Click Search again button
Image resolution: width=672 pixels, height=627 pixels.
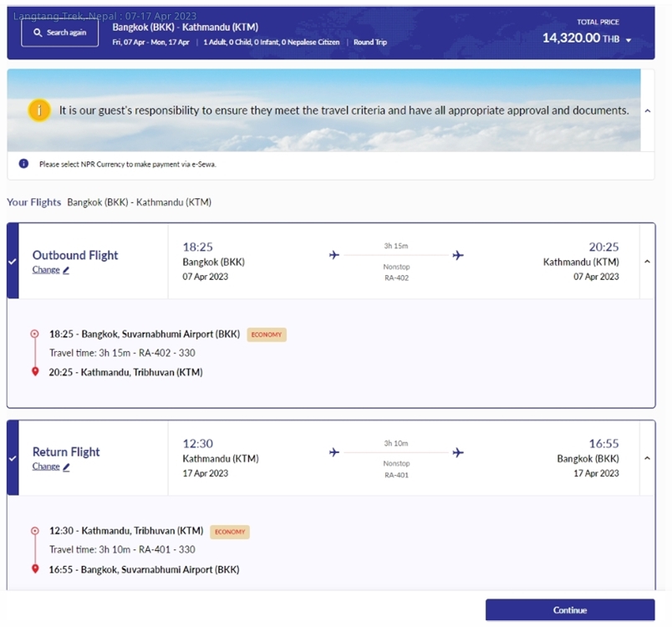pyautogui.click(x=59, y=33)
